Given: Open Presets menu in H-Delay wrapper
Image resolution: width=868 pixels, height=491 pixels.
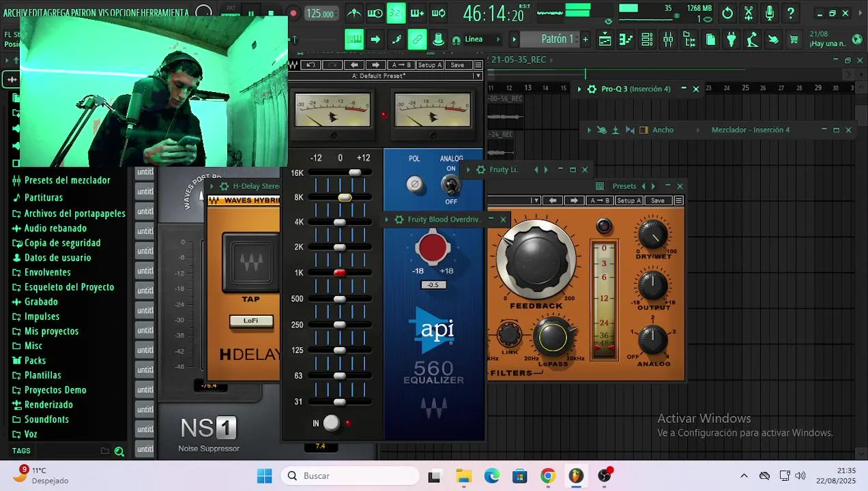Looking at the screenshot, I should point(624,186).
